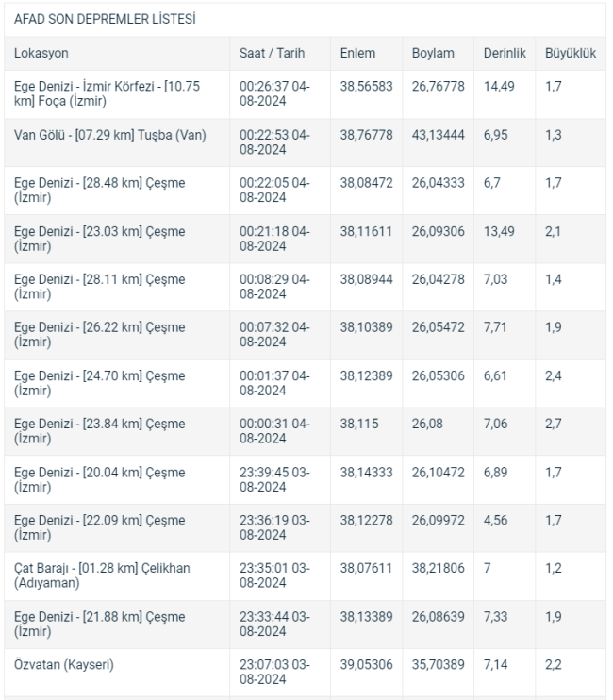Click the Lokasyon column header
This screenshot has height=700, width=613.
coord(41,53)
